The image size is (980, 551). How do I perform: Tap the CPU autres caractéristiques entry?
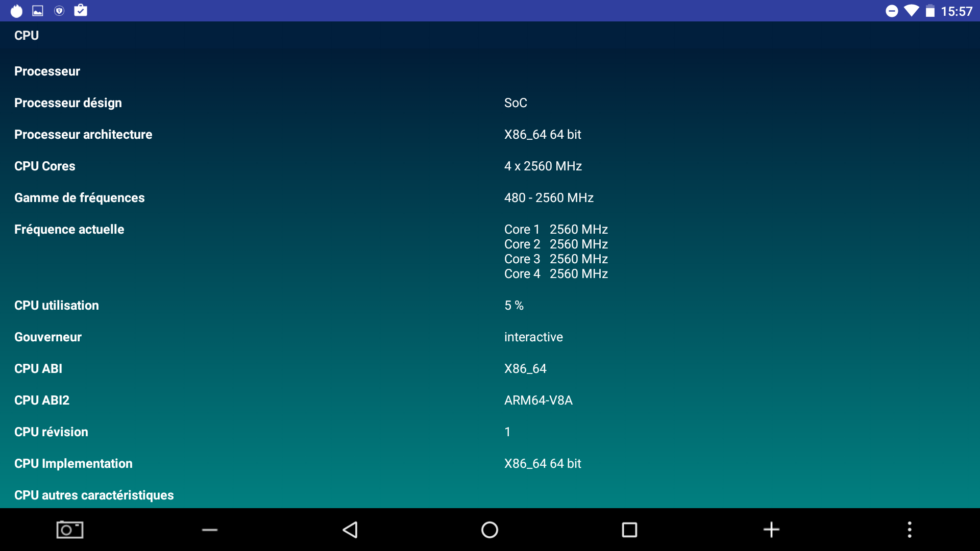click(x=94, y=495)
